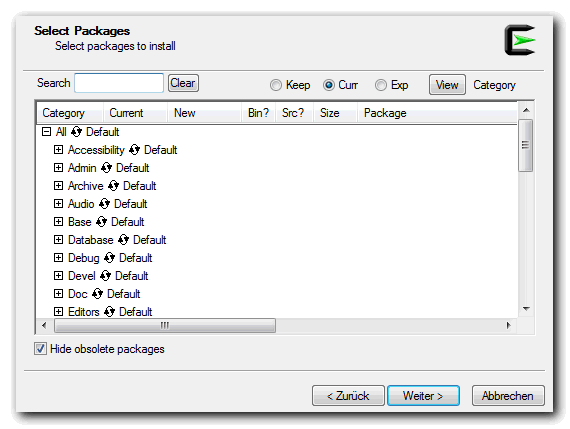Screen dimensions: 570x429
Task: Cycle the install action icon beside Accessibility
Action: pos(134,149)
